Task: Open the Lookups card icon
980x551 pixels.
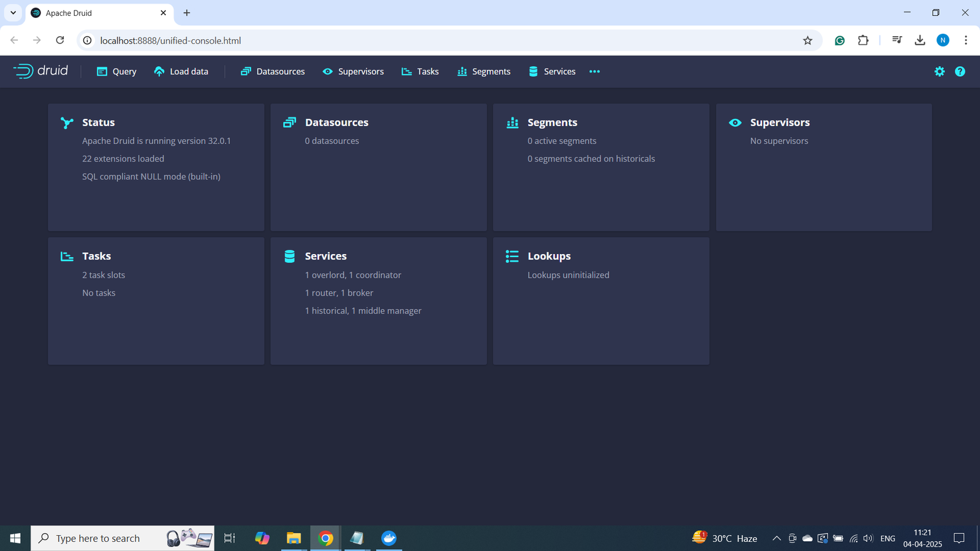Action: pos(511,256)
